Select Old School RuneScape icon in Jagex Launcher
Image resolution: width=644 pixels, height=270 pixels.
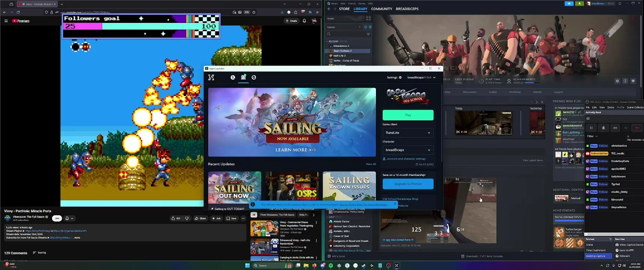coord(243,77)
